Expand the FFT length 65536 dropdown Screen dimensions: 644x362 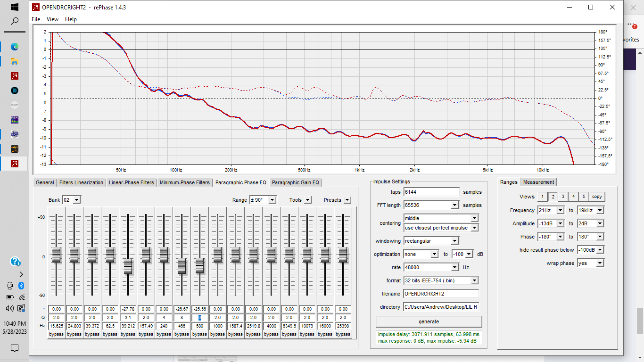click(454, 205)
